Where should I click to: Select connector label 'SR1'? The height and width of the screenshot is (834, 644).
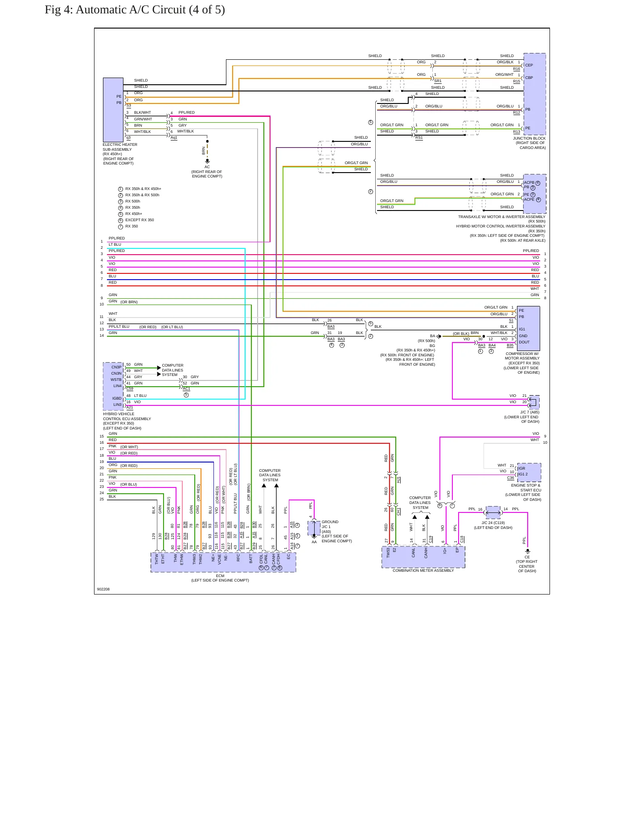tap(438, 81)
